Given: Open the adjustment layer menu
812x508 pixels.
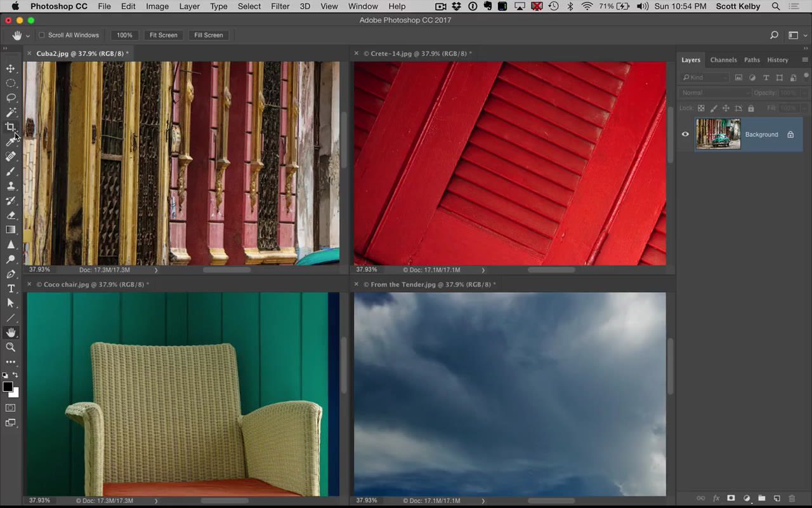Looking at the screenshot, I should (747, 498).
